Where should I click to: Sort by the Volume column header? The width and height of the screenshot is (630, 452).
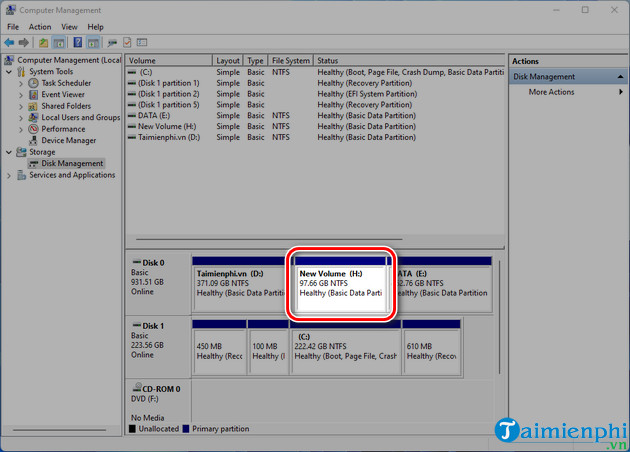click(x=168, y=61)
